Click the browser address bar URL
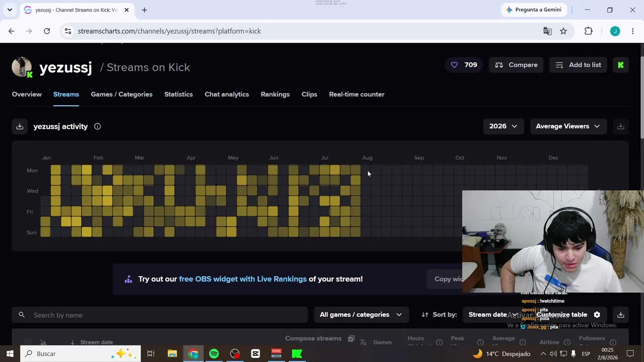 (x=169, y=31)
